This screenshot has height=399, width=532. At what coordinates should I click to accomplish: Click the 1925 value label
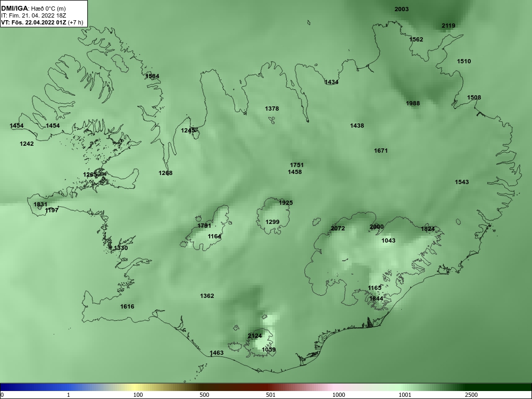pyautogui.click(x=286, y=203)
